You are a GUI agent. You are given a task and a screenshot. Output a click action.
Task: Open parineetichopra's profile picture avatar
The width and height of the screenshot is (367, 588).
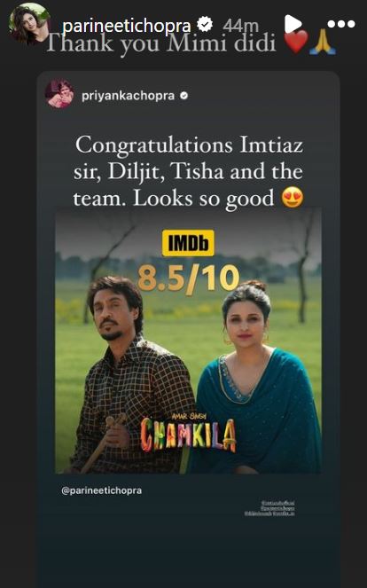[29, 23]
